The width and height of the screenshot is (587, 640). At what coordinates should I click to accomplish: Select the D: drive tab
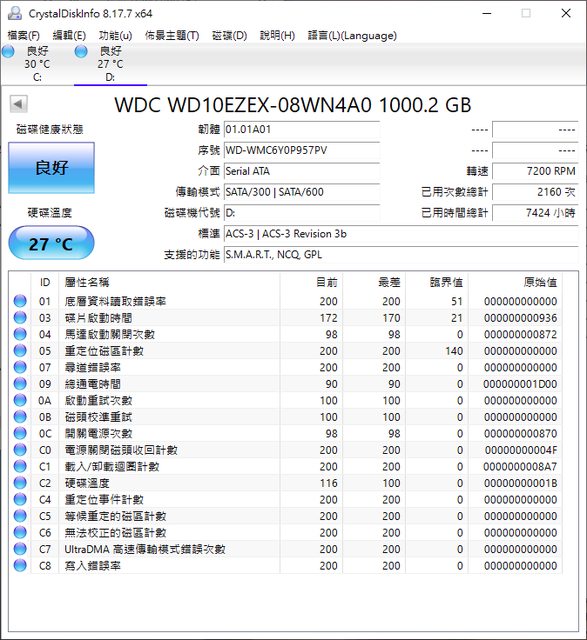110,64
